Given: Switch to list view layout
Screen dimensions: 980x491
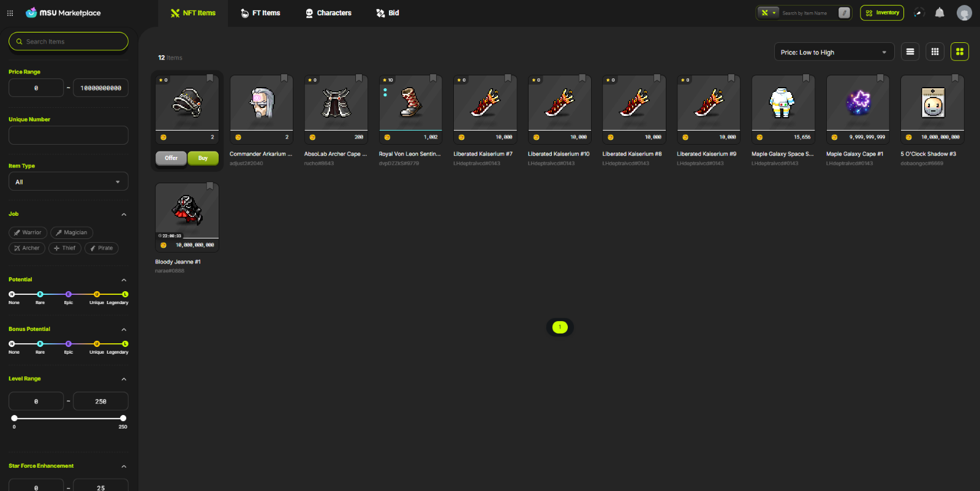Looking at the screenshot, I should click(x=910, y=52).
